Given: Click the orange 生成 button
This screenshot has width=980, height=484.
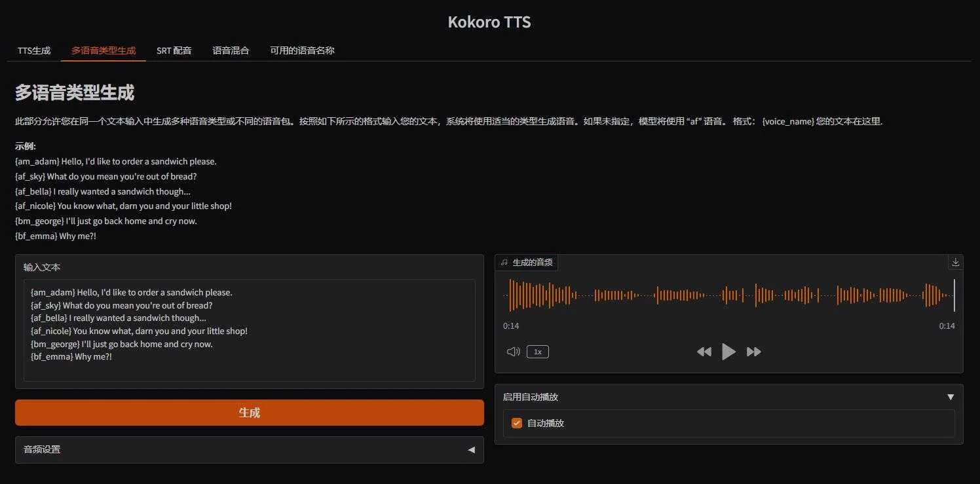Looking at the screenshot, I should [250, 413].
